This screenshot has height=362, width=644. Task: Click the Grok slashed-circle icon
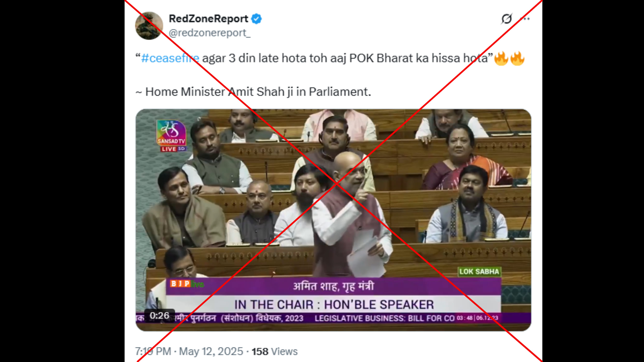[507, 19]
